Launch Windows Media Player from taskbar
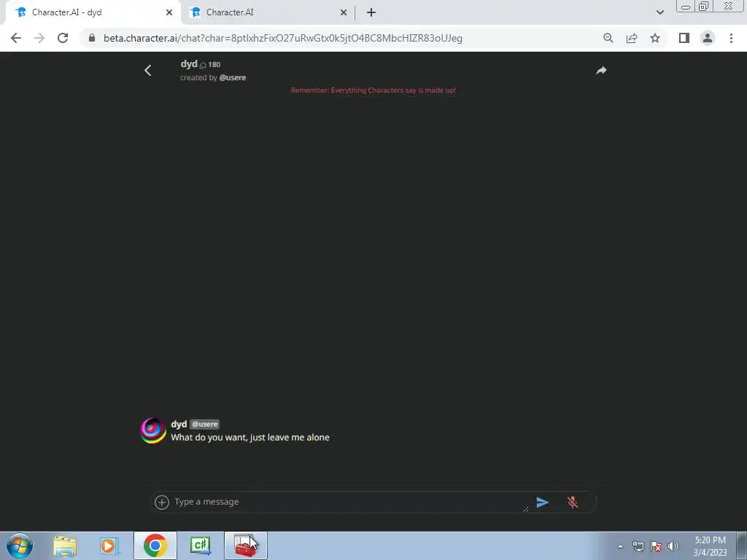The width and height of the screenshot is (747, 560). click(109, 545)
